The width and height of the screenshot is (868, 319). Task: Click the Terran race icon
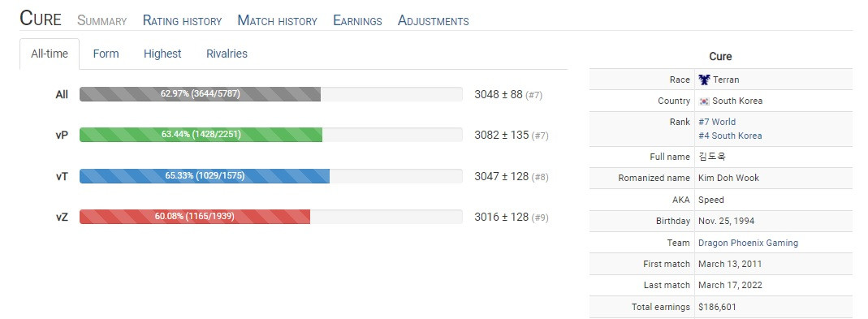coord(704,80)
